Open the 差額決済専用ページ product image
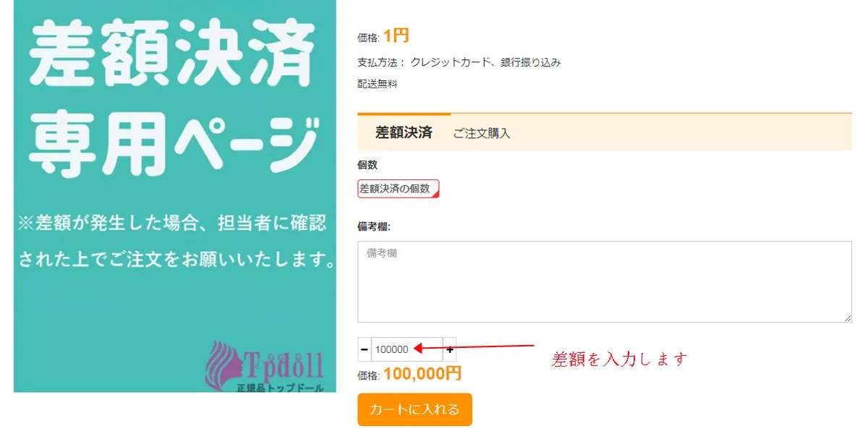 point(175,196)
